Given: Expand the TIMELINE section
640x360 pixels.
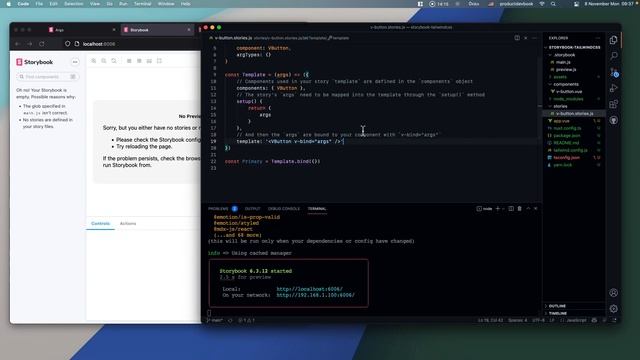Looking at the screenshot, I should pyautogui.click(x=573, y=313).
